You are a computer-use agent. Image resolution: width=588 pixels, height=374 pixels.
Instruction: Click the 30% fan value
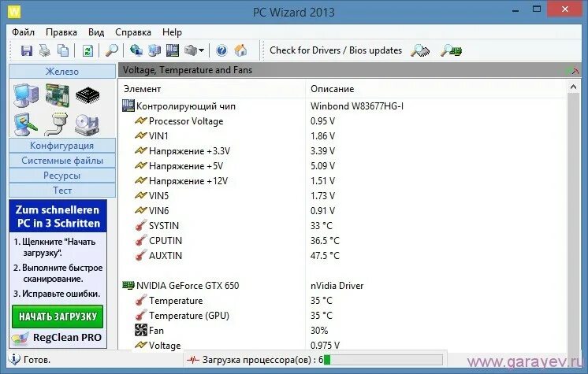[x=319, y=331]
